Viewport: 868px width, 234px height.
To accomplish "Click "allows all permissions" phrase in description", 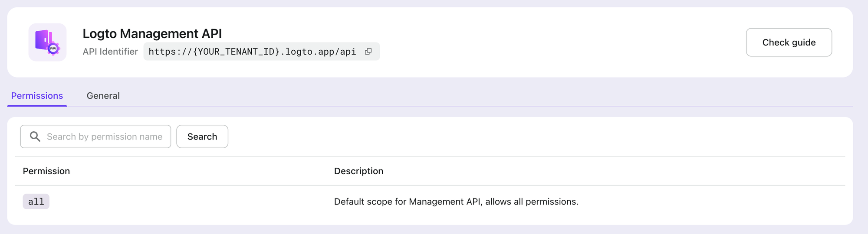I will (531, 201).
